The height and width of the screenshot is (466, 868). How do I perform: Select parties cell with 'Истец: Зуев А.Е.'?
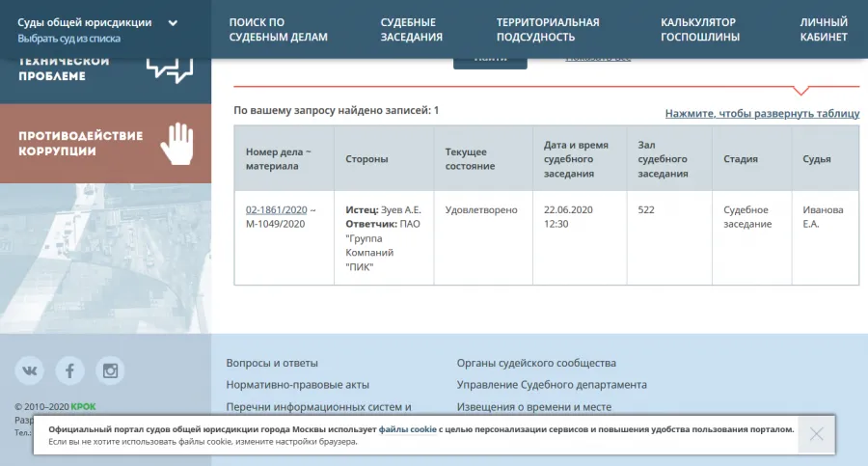(x=384, y=238)
